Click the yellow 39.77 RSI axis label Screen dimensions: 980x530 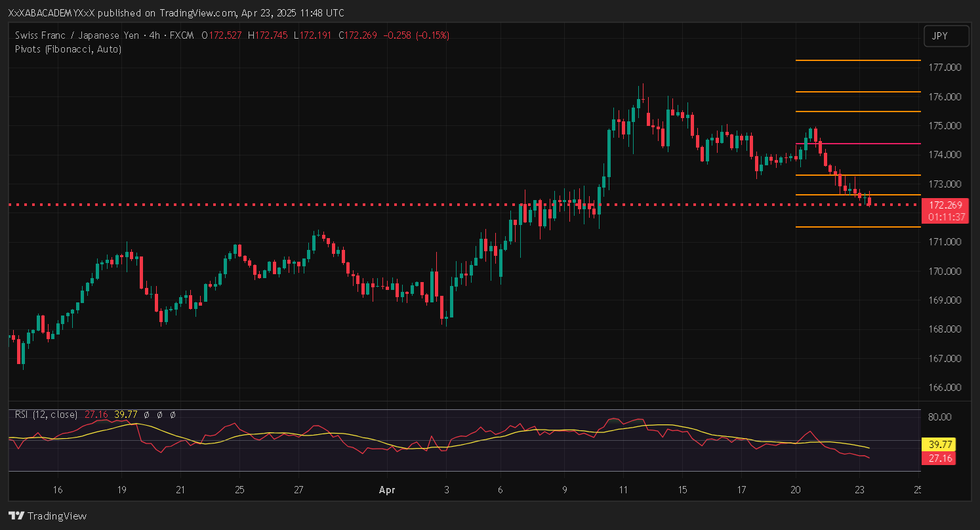[938, 445]
